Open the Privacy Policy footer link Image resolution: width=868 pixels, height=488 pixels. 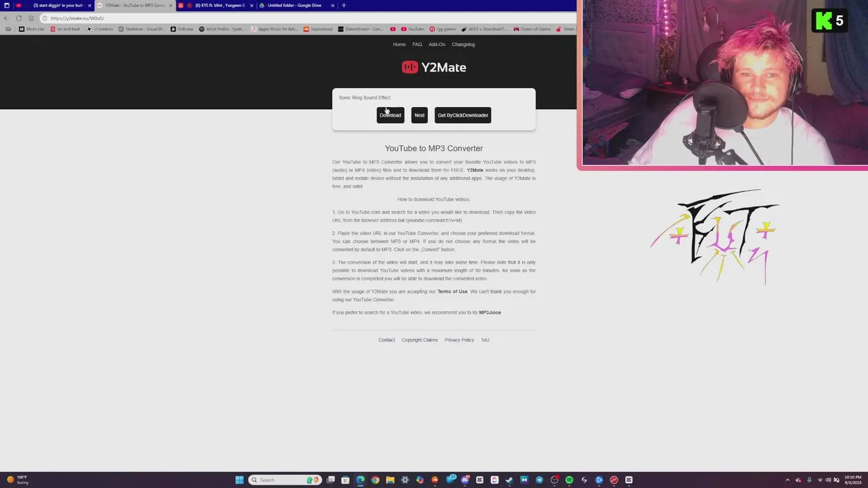point(459,340)
